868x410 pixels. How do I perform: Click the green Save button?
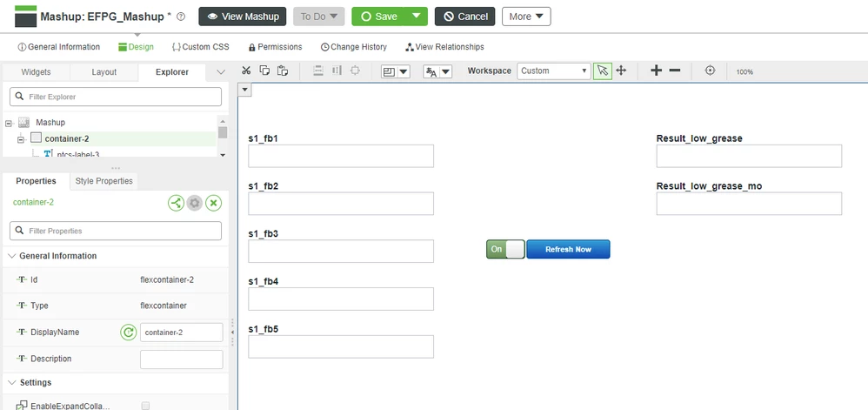coord(378,17)
